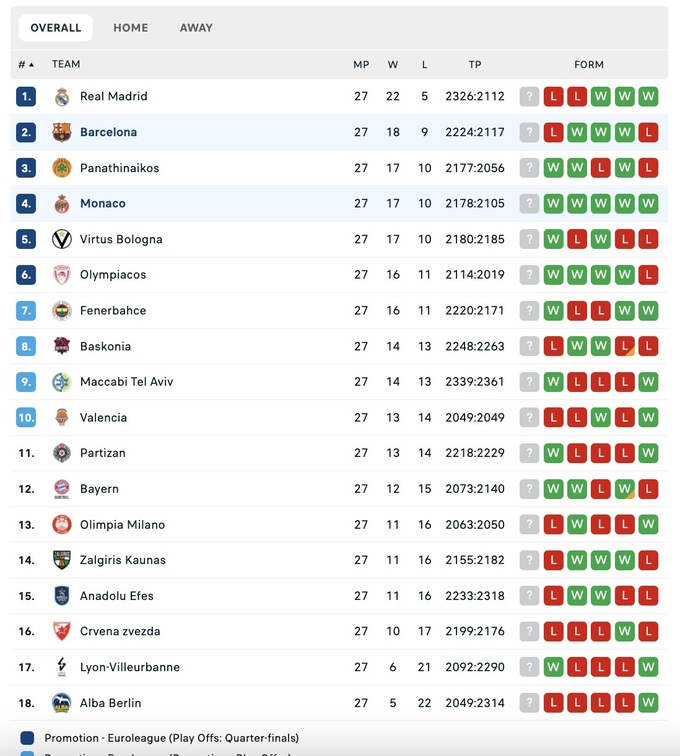Viewport: 680px width, 756px height.
Task: Sort table by rank number column
Action: tap(25, 65)
